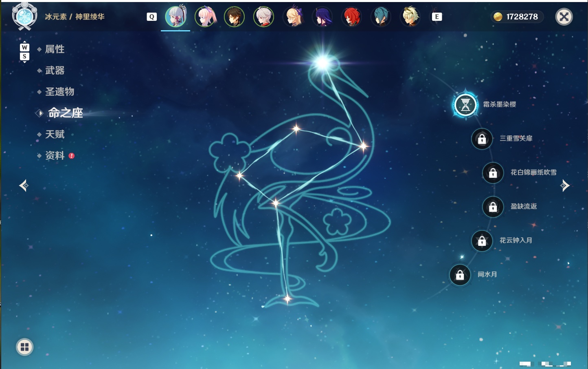Click the E key next-character button
Screen dimensions: 588x369
437,17
